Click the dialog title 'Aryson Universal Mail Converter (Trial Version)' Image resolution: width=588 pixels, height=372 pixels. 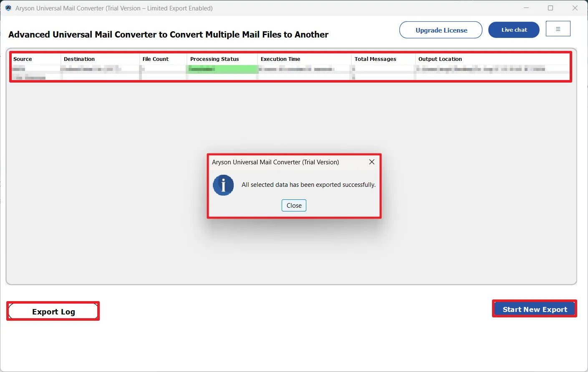click(x=275, y=162)
